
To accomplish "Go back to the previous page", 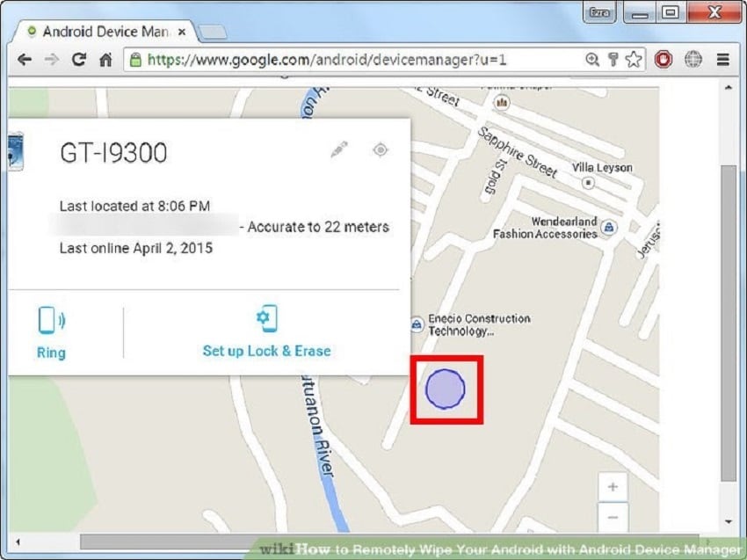I will point(25,60).
